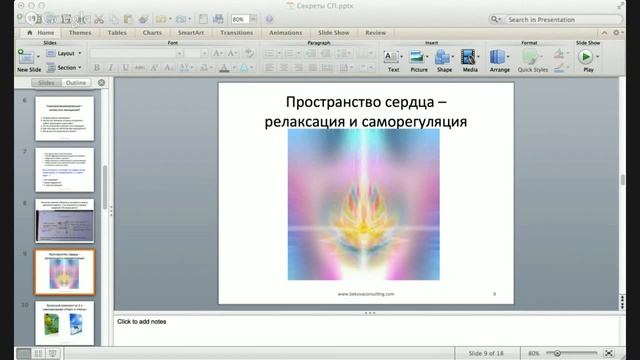Open the New Slide dropdown arrow
The height and width of the screenshot is (360, 640).
coord(38,56)
